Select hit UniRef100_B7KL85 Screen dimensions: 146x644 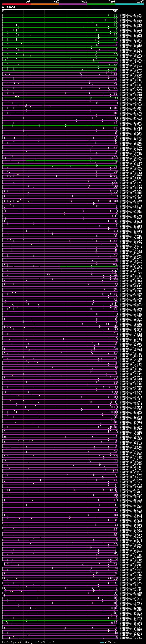coord(131,346)
